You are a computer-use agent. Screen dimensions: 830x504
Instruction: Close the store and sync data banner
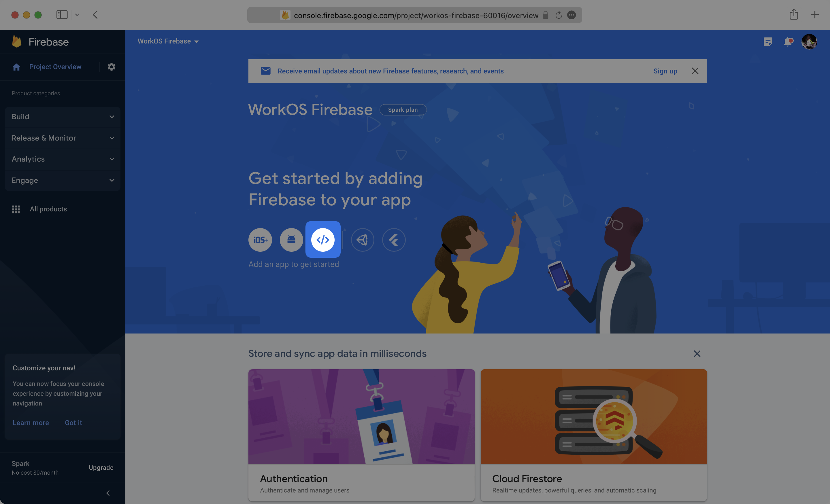(x=697, y=354)
